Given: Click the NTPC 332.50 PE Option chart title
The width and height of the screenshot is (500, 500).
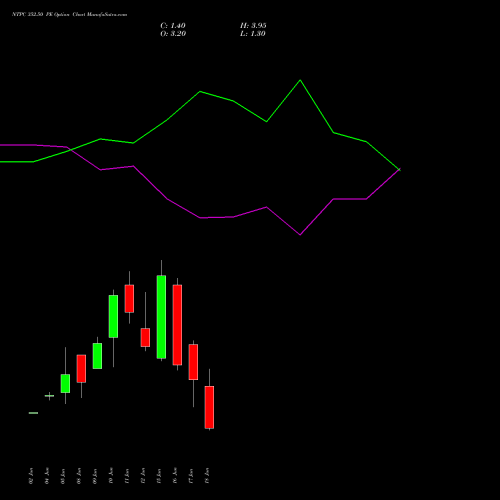Looking at the screenshot, I should 69,15.
